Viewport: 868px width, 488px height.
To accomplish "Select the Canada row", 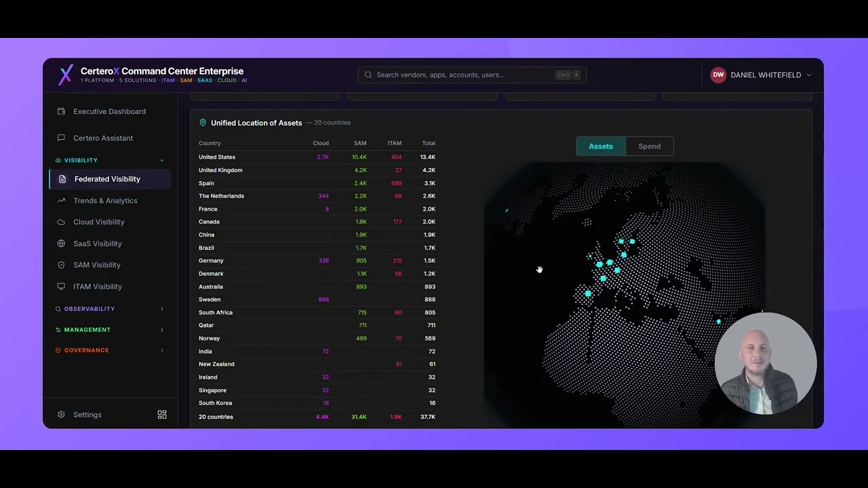I will [x=317, y=222].
